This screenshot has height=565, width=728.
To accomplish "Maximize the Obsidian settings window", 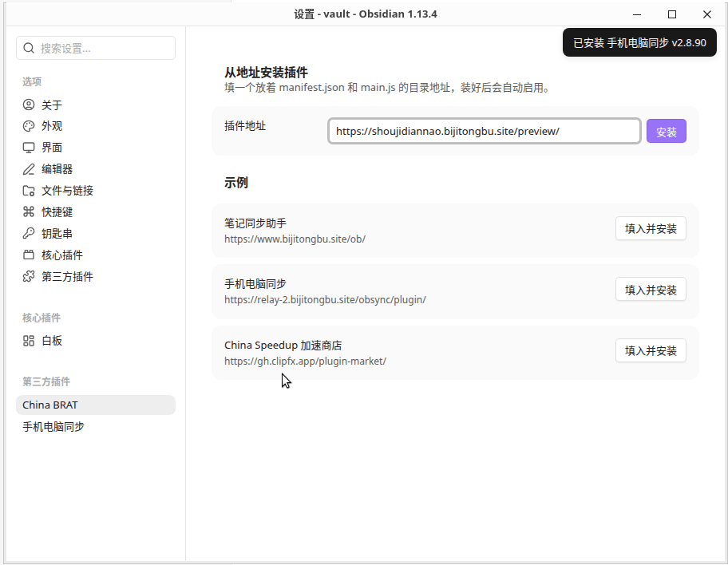I will pos(672,14).
